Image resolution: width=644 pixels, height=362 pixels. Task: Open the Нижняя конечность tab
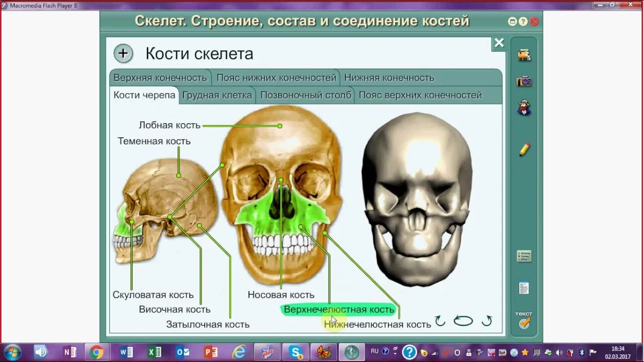click(x=389, y=77)
